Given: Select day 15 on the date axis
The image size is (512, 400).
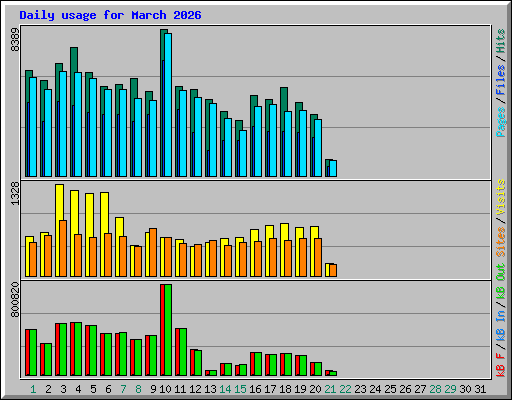Looking at the screenshot, I should pos(240,389).
